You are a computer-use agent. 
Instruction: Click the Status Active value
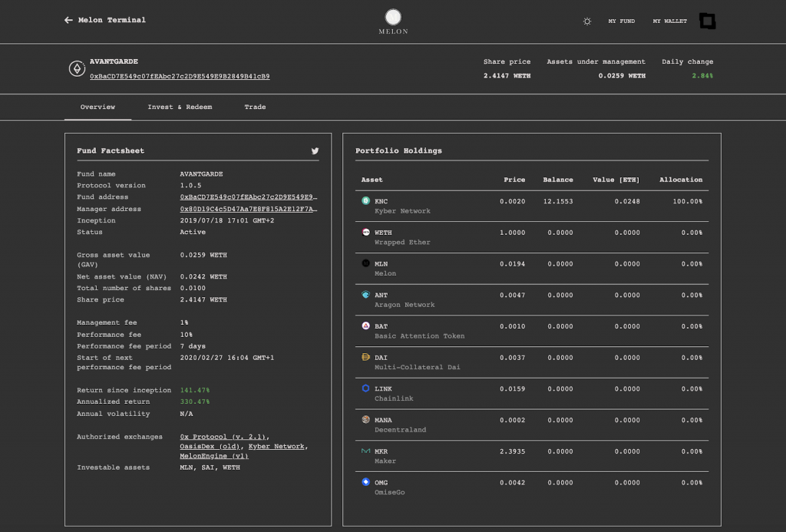(193, 232)
